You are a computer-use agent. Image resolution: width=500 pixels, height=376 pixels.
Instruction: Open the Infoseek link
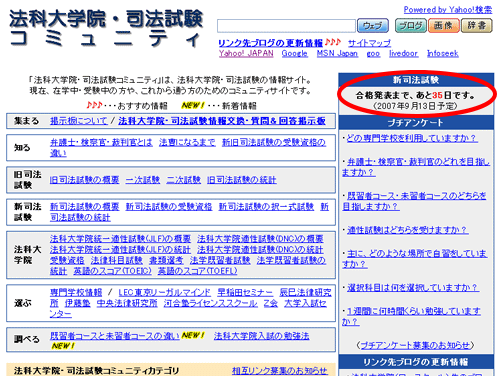pos(443,53)
